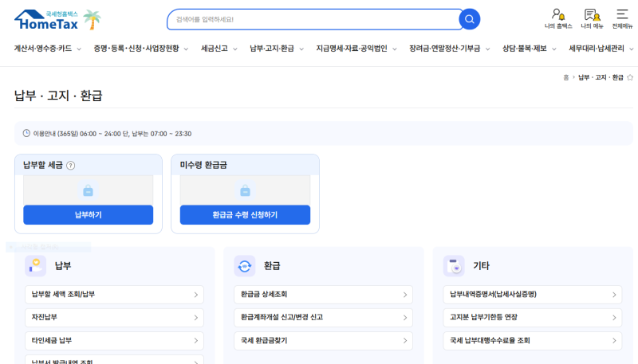
Task: Expand 지급명세·자료·공익법인 menu
Action: 356,49
